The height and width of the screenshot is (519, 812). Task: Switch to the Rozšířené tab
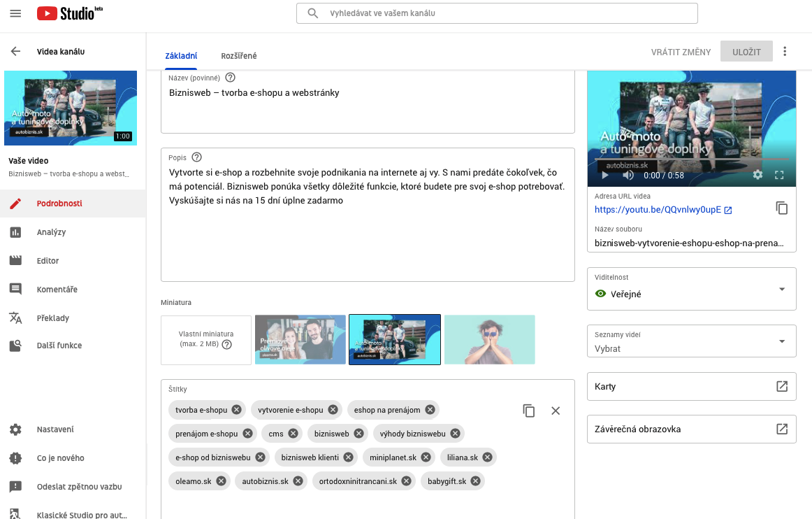(x=238, y=55)
